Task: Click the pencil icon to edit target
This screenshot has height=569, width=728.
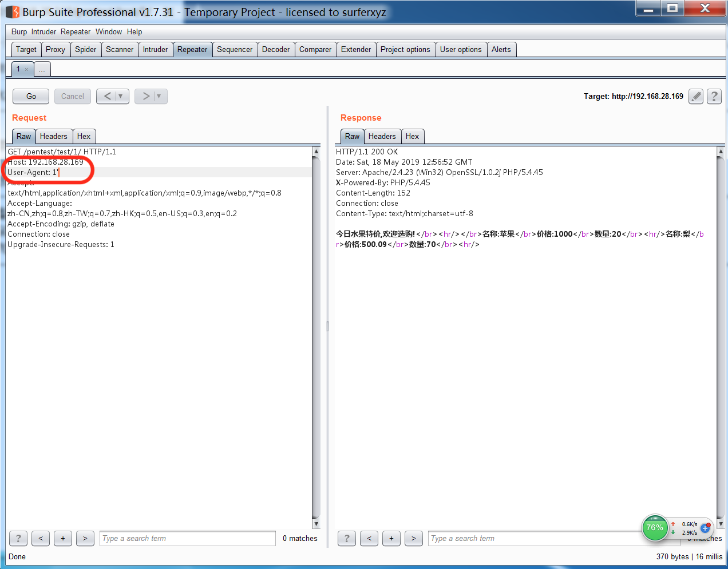Action: pos(696,97)
